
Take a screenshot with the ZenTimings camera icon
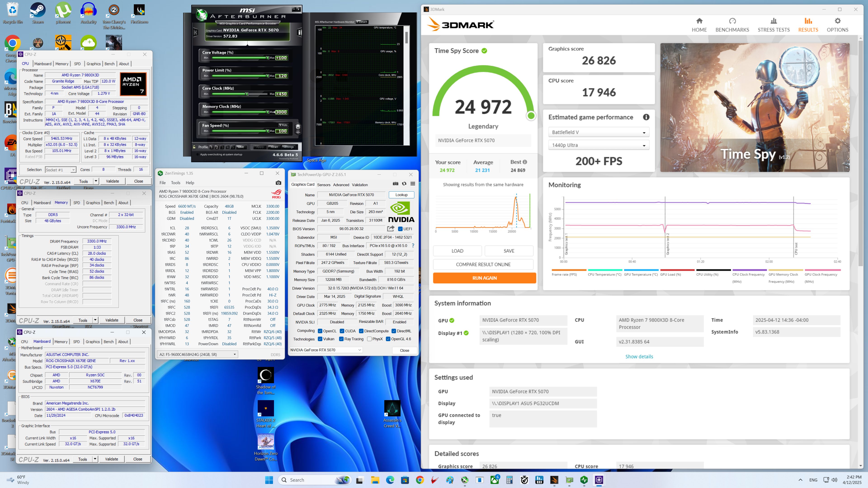pos(278,183)
